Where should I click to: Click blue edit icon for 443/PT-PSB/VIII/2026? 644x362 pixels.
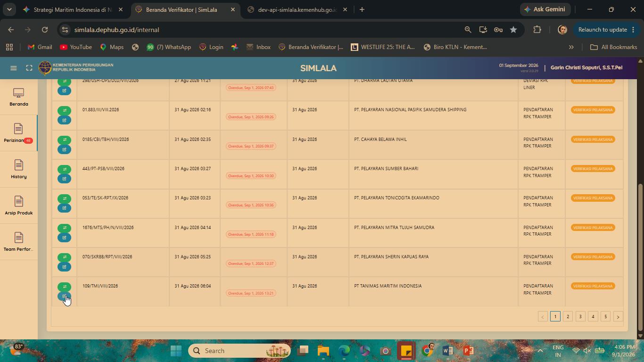65,179
